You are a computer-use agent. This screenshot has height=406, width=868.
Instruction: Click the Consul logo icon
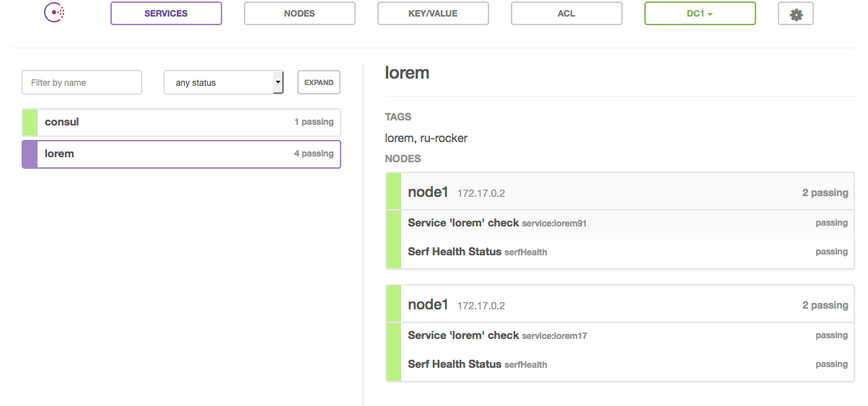coord(55,12)
